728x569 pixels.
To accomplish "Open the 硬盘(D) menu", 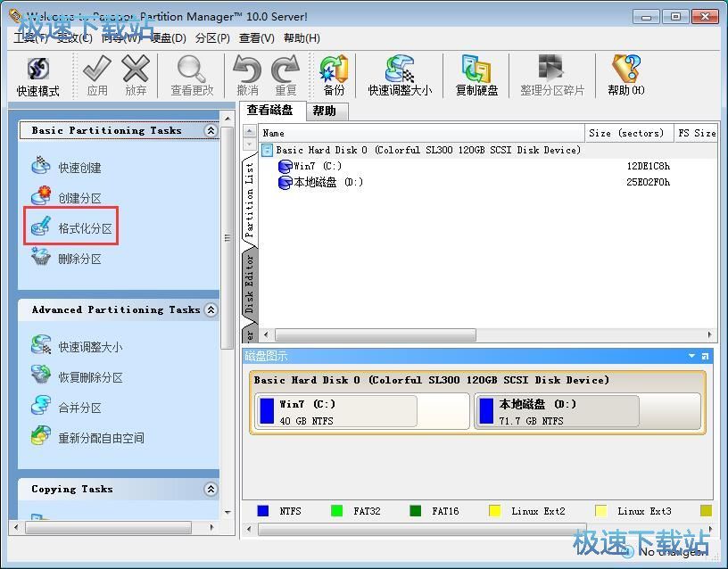I will (x=168, y=38).
